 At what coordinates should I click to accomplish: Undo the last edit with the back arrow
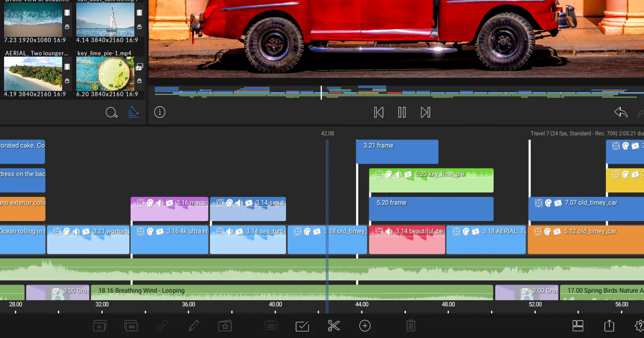tap(621, 112)
